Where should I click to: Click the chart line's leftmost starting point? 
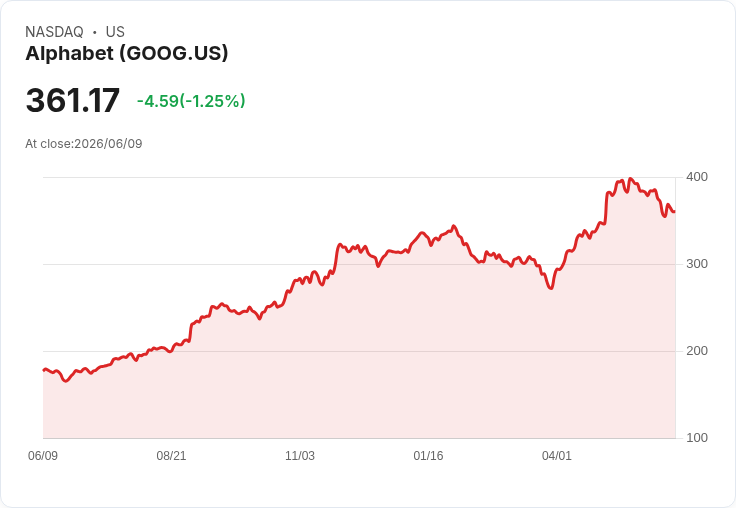pyautogui.click(x=44, y=370)
